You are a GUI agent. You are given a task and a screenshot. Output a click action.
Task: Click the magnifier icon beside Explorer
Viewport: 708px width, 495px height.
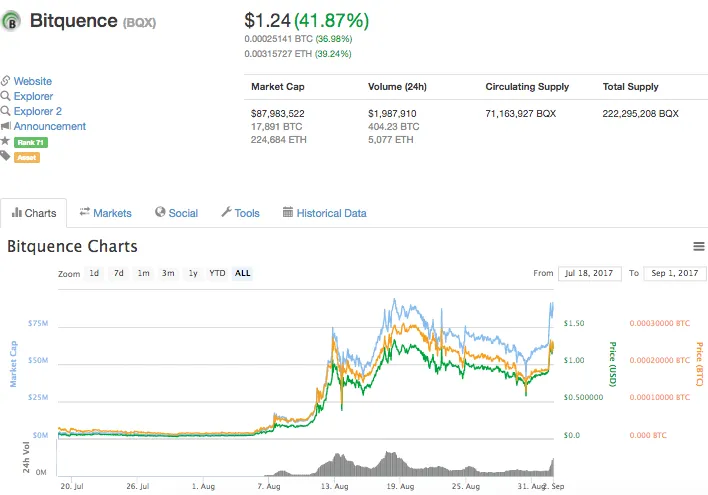tap(5, 96)
